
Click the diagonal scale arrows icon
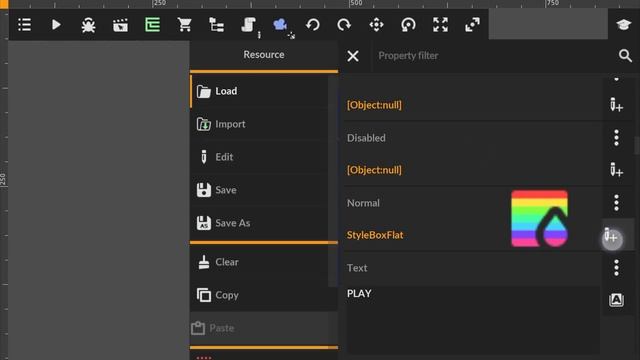click(472, 25)
